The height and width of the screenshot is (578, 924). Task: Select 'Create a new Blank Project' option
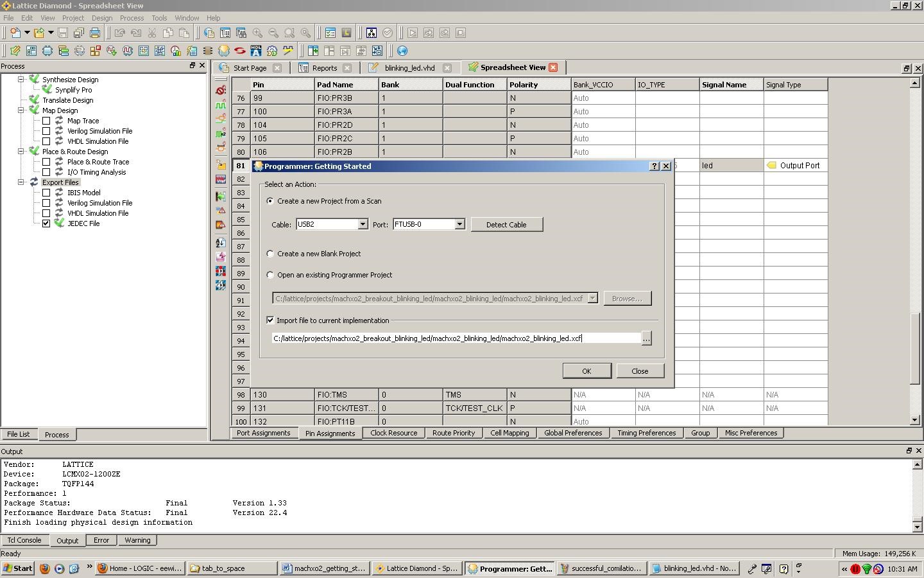[x=270, y=254]
